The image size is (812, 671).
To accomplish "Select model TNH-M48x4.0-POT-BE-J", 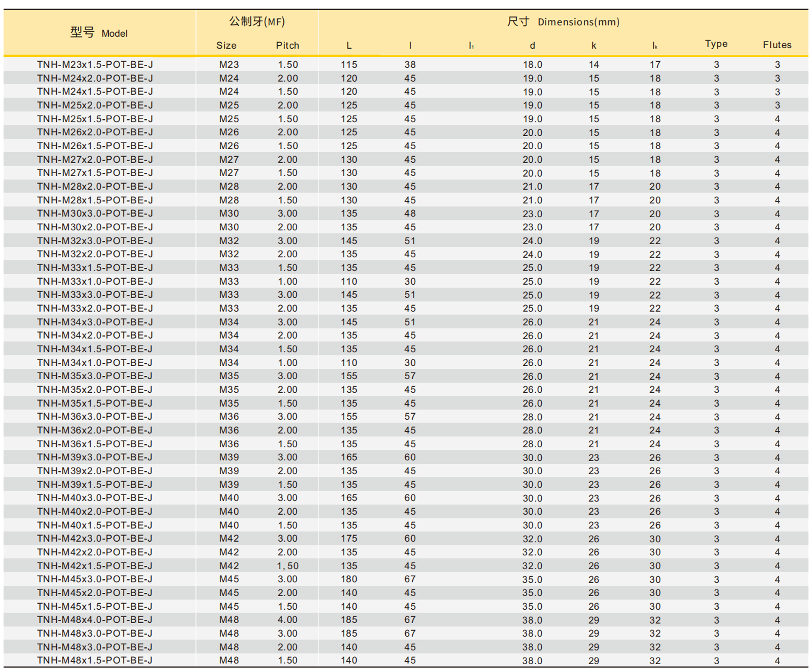I will click(95, 619).
